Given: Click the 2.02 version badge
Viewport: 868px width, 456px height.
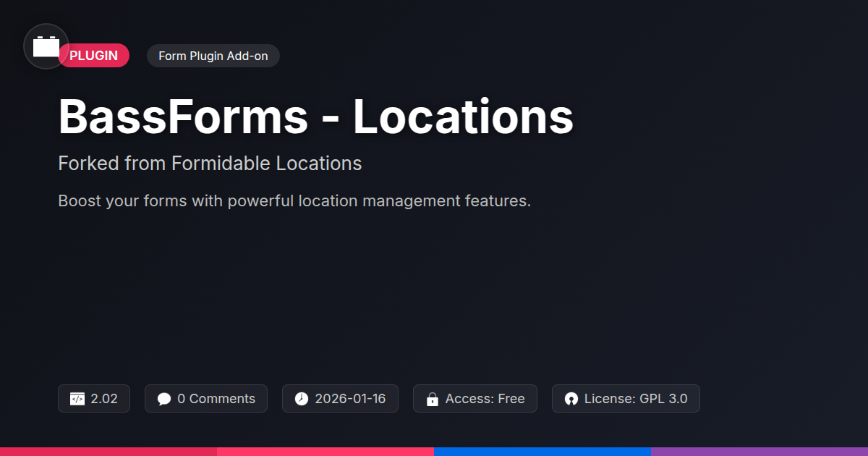Looking at the screenshot, I should tap(94, 399).
